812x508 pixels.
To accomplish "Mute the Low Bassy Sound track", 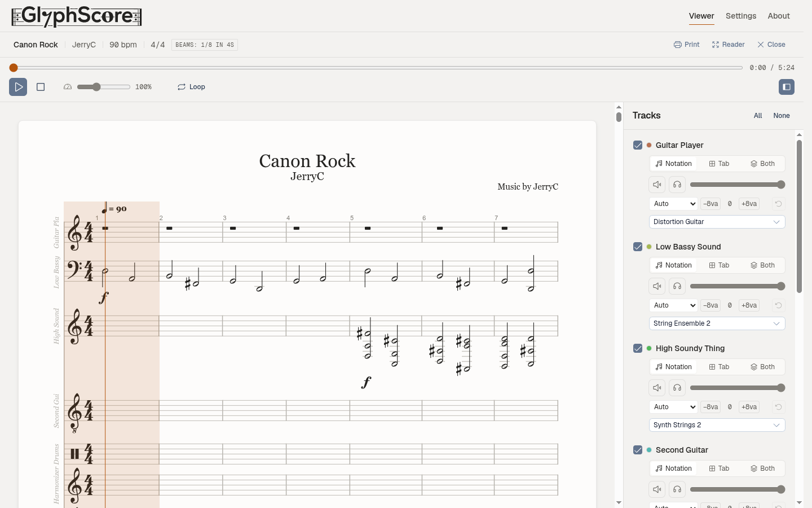I will [x=657, y=286].
